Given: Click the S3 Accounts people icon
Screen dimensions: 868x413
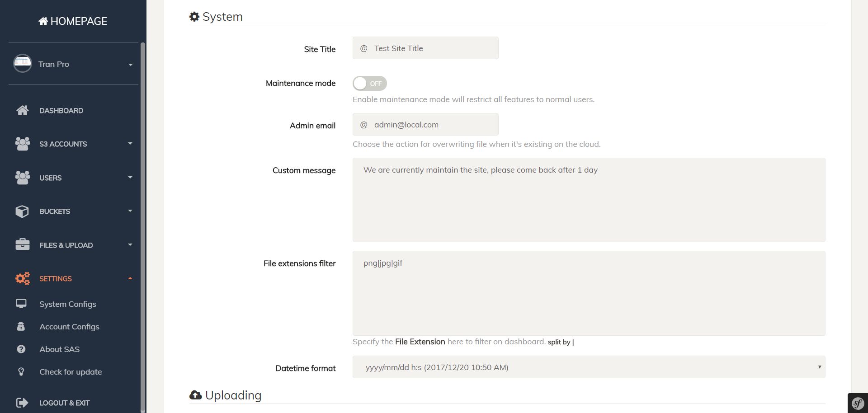Looking at the screenshot, I should [22, 144].
